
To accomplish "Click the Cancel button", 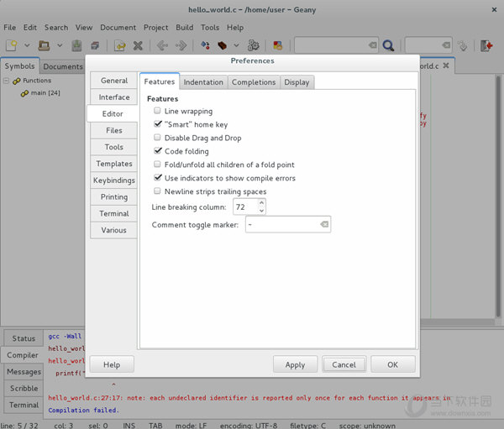I will (344, 364).
